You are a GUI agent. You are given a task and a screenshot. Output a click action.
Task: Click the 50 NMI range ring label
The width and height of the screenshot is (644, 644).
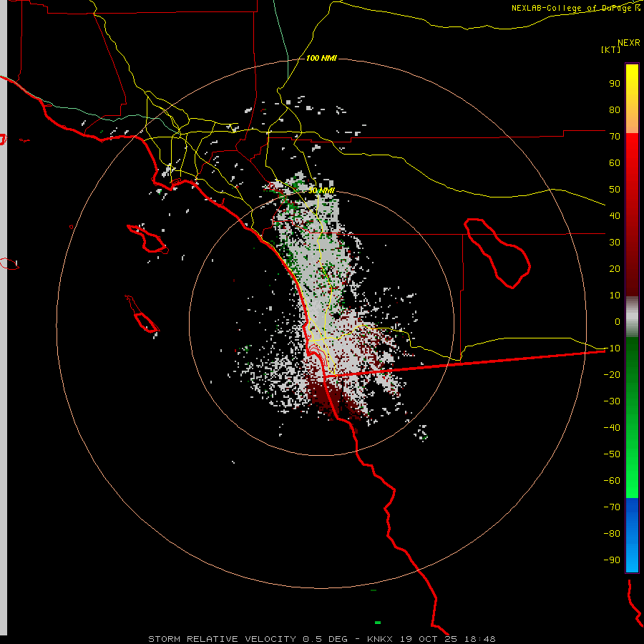321,190
